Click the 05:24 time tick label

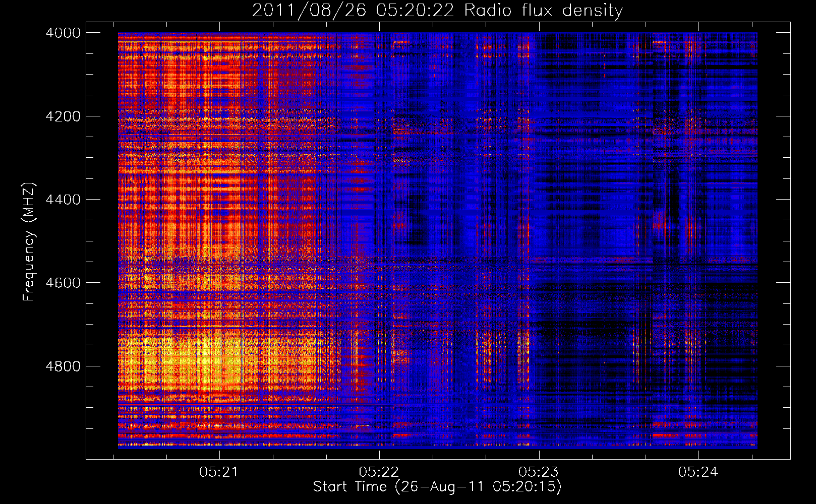(x=698, y=472)
